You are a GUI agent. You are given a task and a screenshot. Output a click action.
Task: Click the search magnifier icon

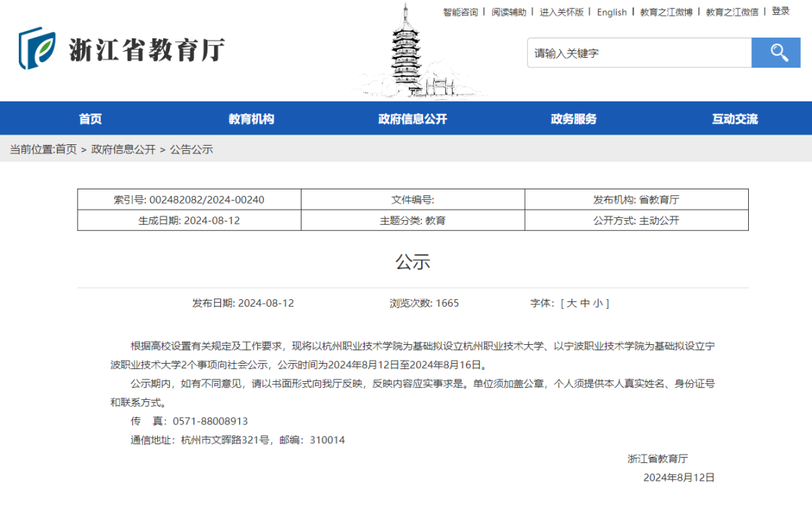pyautogui.click(x=775, y=53)
